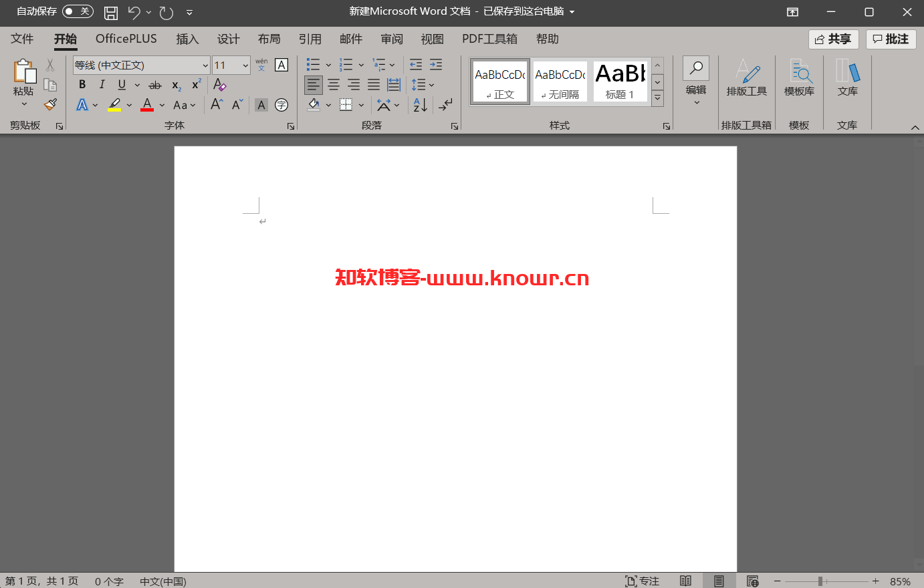Switch to the PDF工具箱 tab
The height and width of the screenshot is (588, 924).
pos(489,39)
